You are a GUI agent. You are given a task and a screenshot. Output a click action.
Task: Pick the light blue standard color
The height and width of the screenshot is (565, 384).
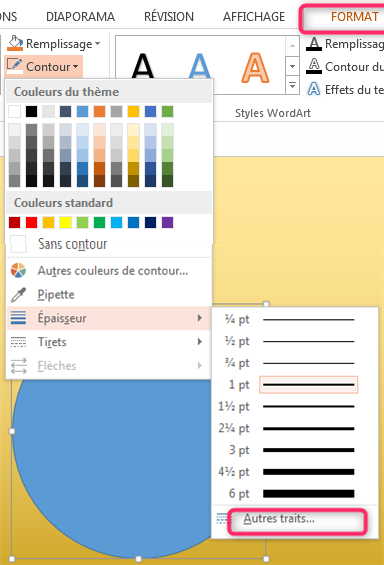(116, 222)
